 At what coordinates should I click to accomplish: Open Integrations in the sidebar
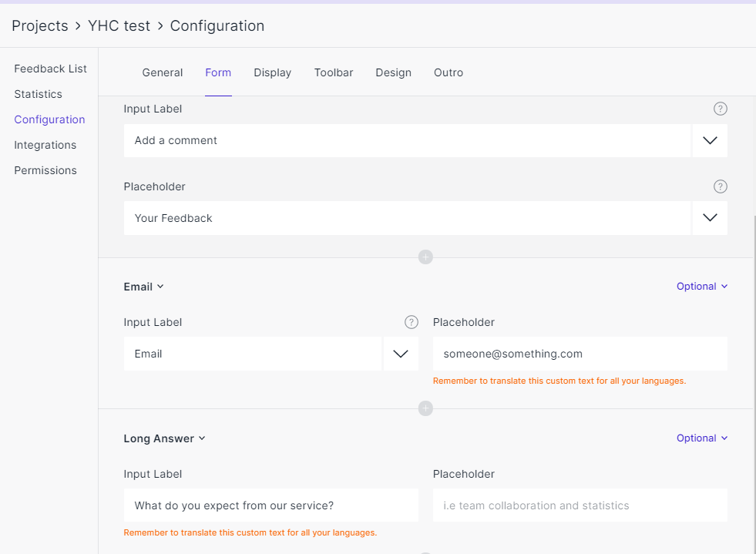coord(45,145)
